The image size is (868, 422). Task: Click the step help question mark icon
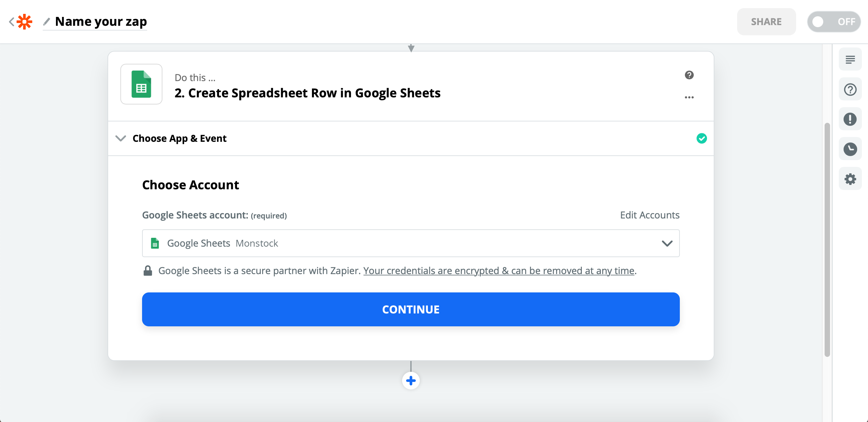point(689,75)
